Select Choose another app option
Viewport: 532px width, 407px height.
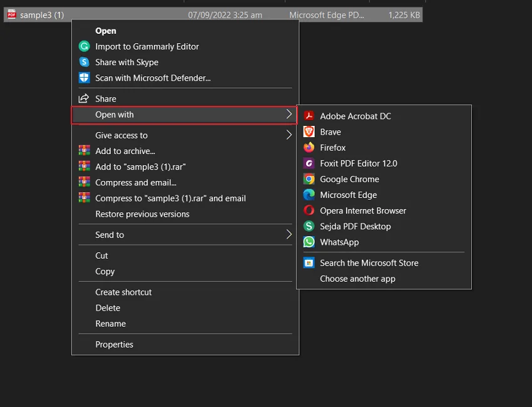pyautogui.click(x=357, y=279)
